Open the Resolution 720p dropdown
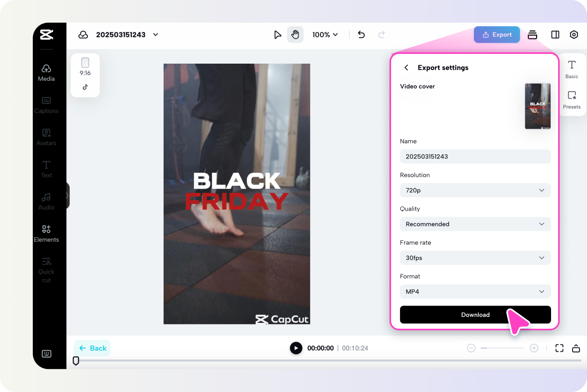587x392 pixels. click(x=475, y=190)
